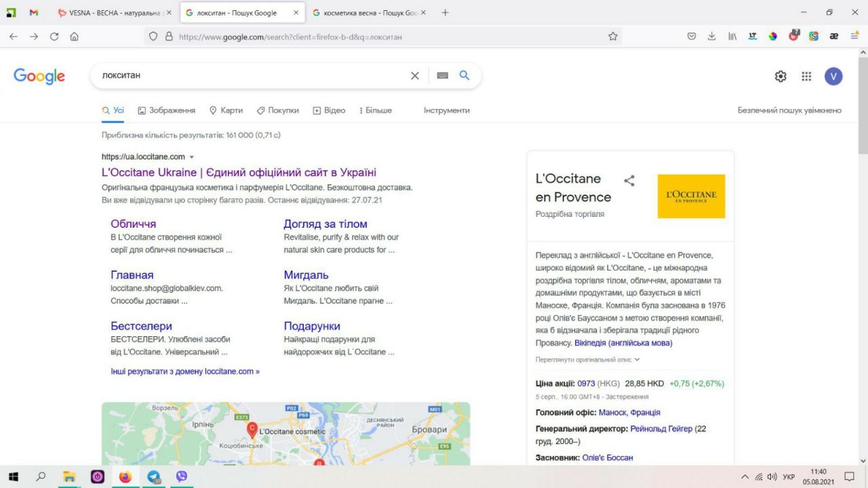Click inside the Google search input field

point(251,75)
